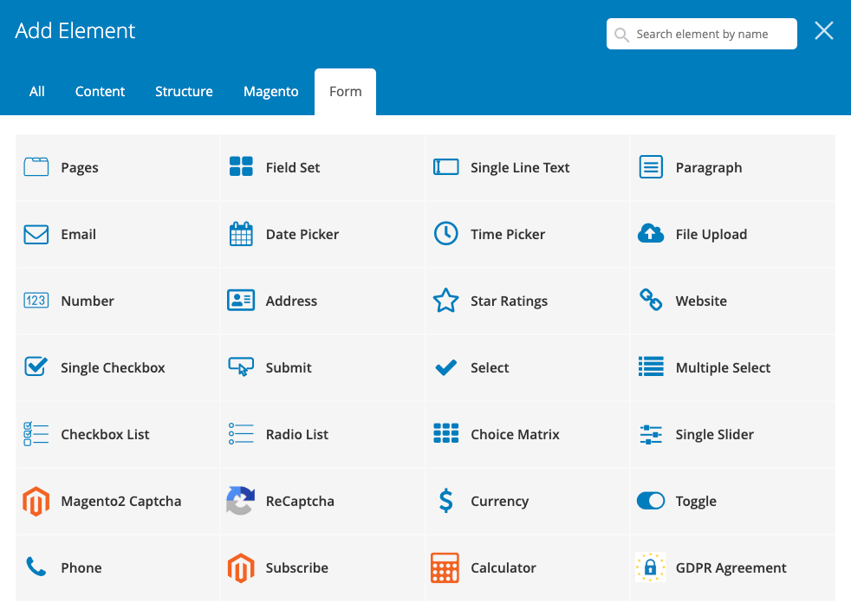Select the Star Ratings star icon
This screenshot has height=616, width=851.
(x=446, y=300)
